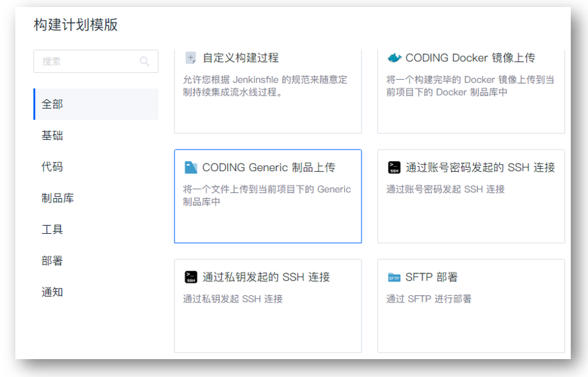The width and height of the screenshot is (588, 377).
Task: Click the SSH terminal icon for 私钥 connection
Action: (191, 277)
